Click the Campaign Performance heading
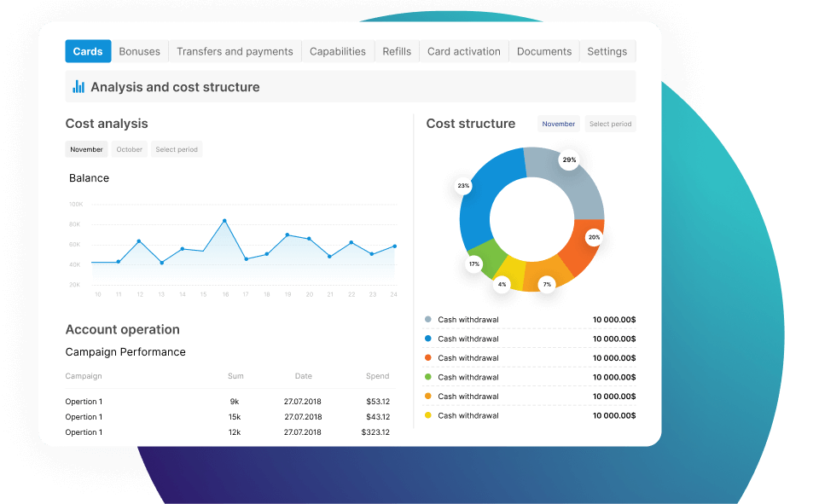The image size is (813, 504). click(125, 352)
